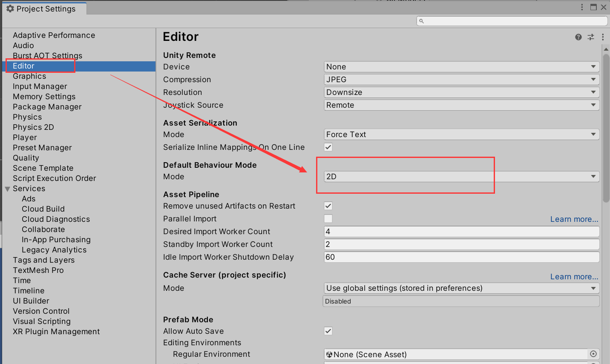The image size is (610, 364).
Task: Select the Audio settings category
Action: (23, 46)
